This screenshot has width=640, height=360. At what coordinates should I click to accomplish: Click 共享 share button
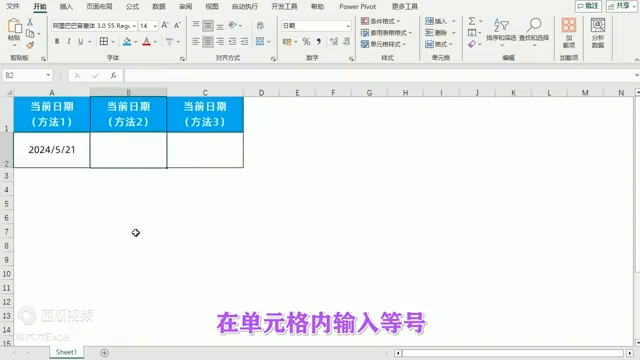point(622,6)
